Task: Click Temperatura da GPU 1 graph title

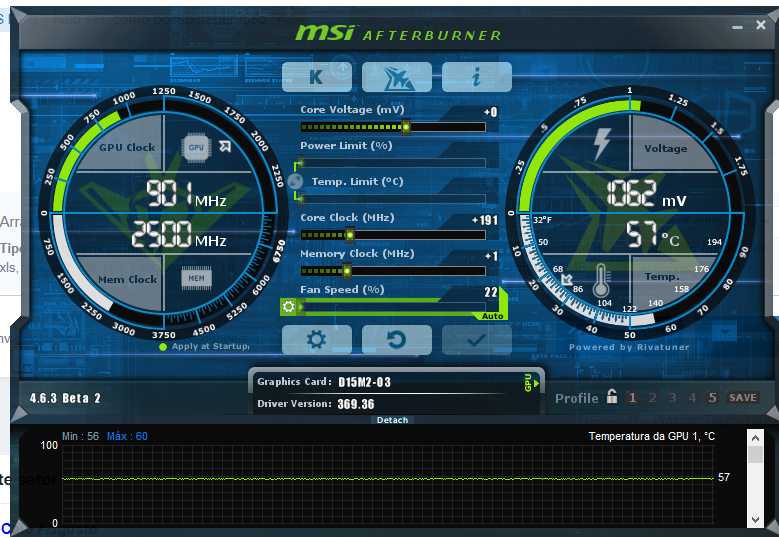Action: [652, 436]
